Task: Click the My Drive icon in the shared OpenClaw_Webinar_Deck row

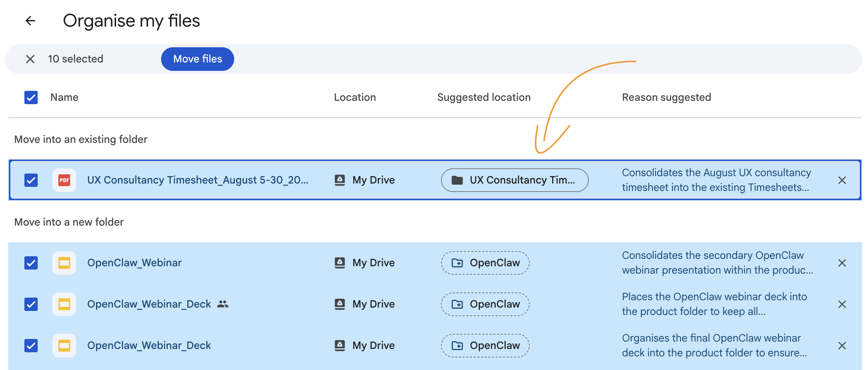Action: tap(340, 304)
